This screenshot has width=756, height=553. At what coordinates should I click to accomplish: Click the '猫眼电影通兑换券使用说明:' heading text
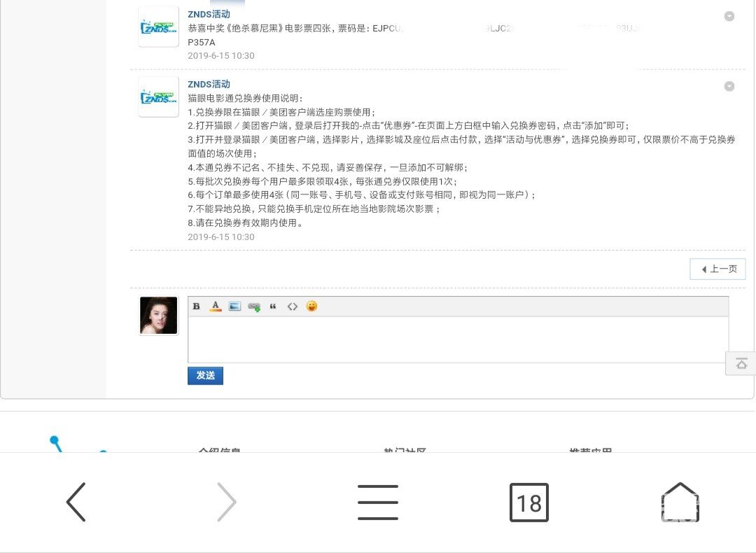246,99
